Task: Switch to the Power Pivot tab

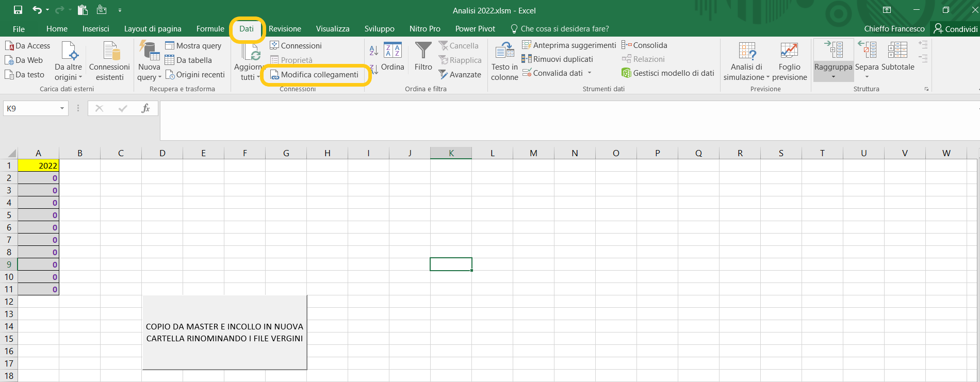Action: click(x=475, y=29)
